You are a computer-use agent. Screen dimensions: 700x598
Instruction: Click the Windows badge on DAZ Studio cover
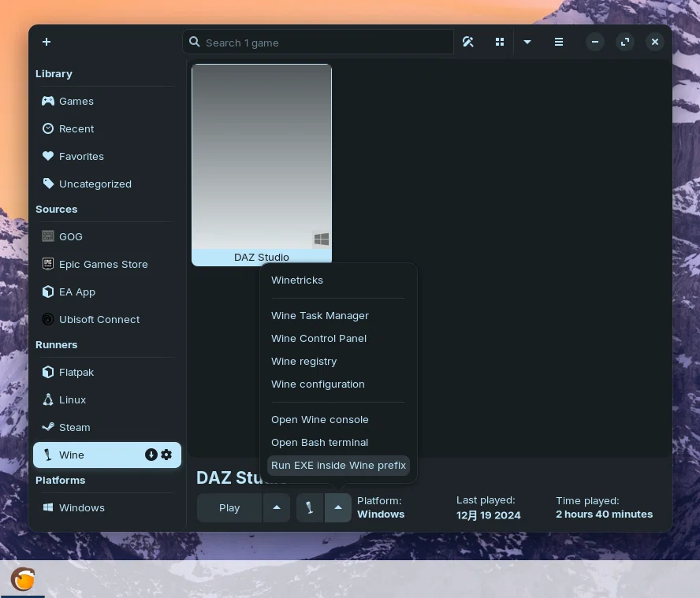click(x=322, y=240)
